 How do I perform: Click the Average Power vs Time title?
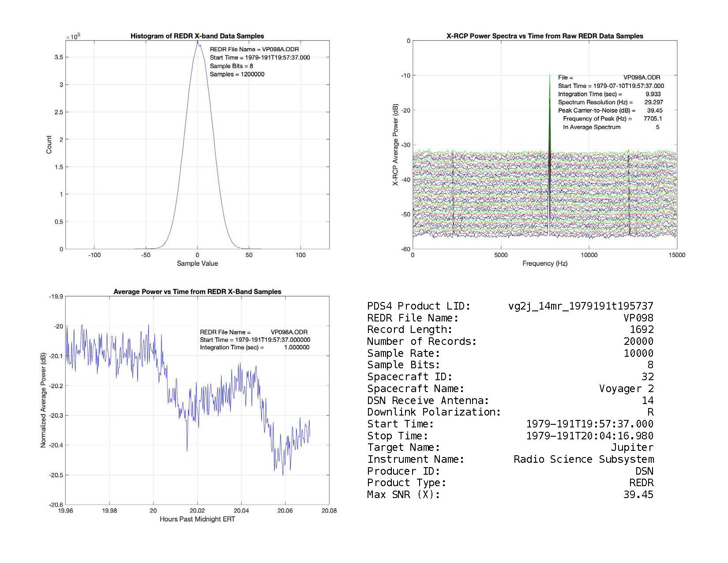coord(197,291)
